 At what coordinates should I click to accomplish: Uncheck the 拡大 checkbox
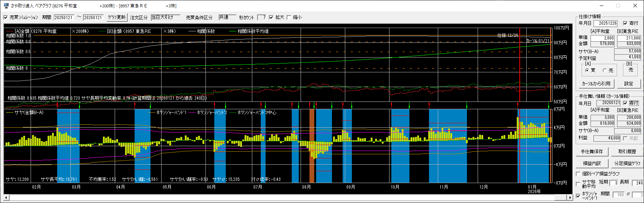click(271, 17)
